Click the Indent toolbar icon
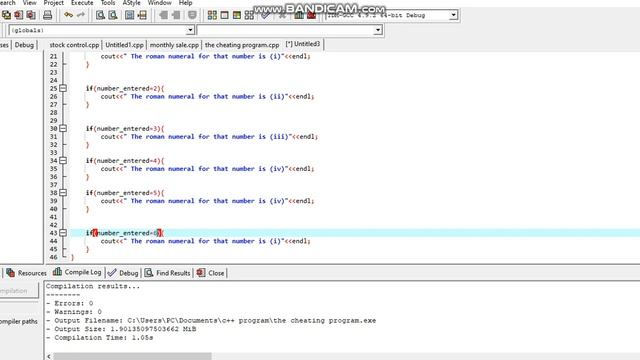The height and width of the screenshot is (360, 640). click(176, 15)
